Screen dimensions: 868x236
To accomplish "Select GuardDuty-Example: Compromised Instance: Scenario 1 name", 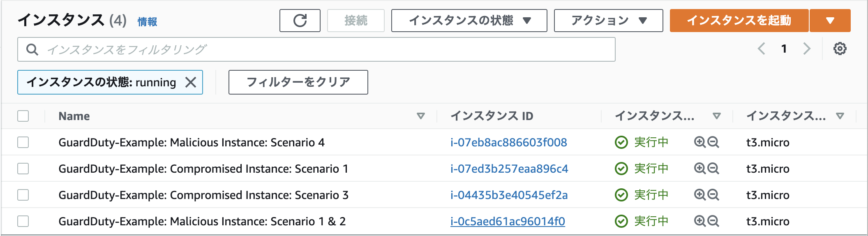I will [203, 169].
